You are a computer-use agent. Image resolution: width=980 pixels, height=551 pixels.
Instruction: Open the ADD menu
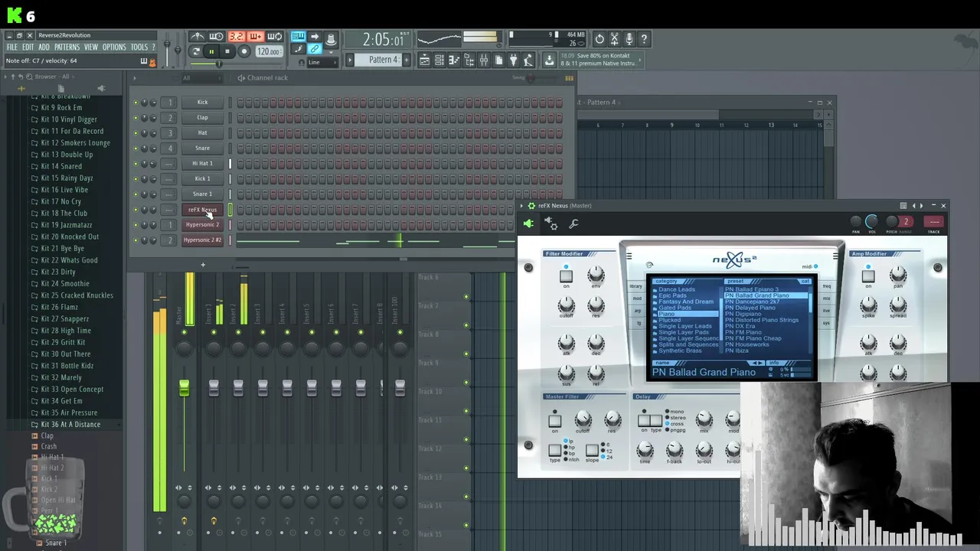[x=44, y=47]
